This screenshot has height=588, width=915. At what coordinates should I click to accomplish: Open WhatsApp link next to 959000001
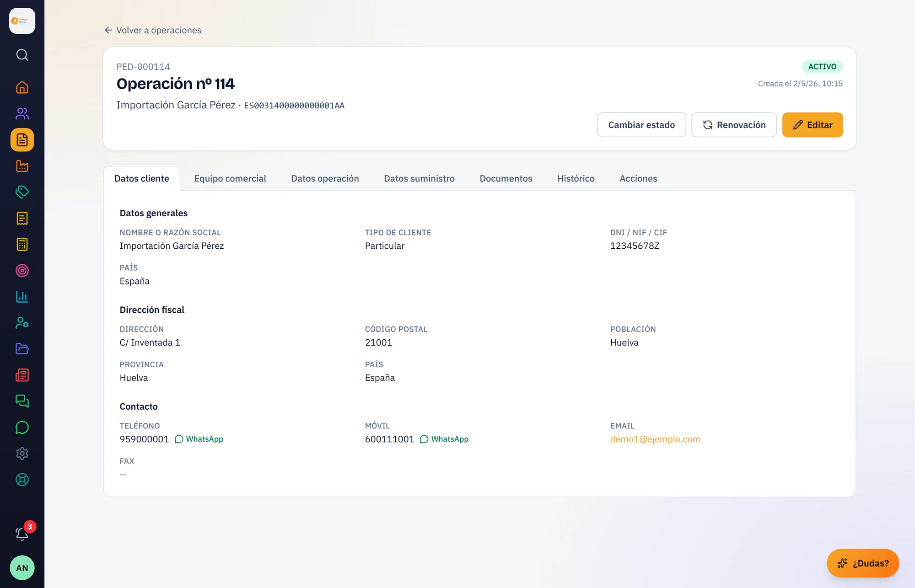pos(199,439)
